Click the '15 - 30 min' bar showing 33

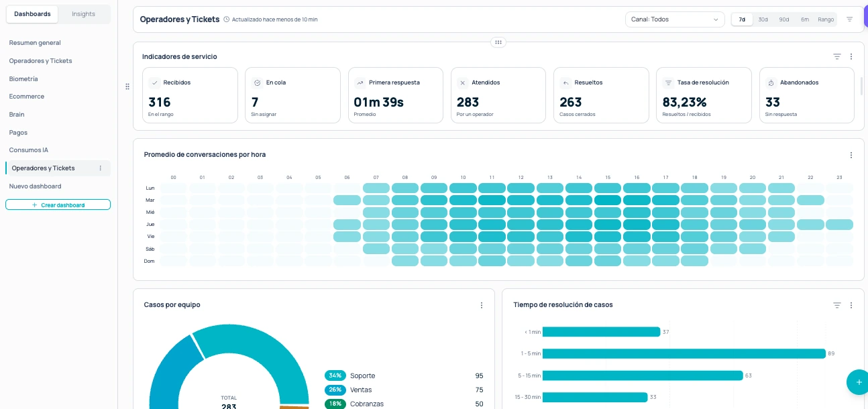(x=595, y=397)
